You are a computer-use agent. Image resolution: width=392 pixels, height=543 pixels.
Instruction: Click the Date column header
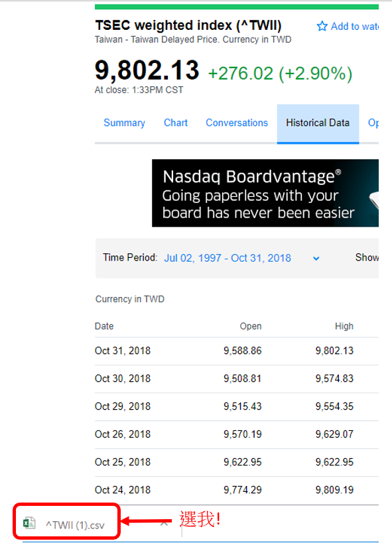tap(104, 326)
